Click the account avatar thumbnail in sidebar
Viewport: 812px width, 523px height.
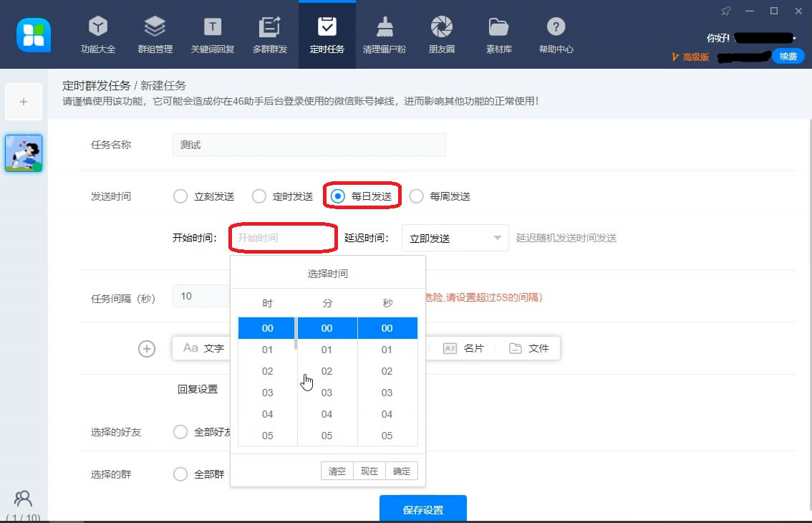click(24, 153)
